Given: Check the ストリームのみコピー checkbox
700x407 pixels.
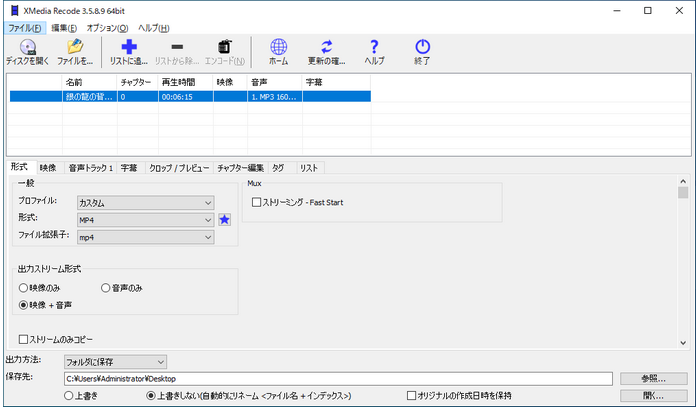Looking at the screenshot, I should [24, 340].
